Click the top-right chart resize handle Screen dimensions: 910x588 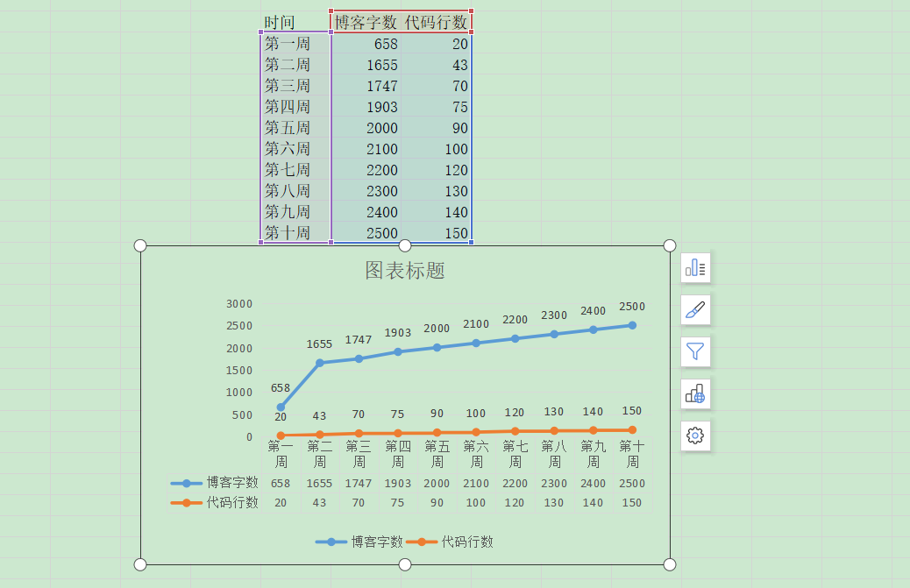[x=670, y=245]
